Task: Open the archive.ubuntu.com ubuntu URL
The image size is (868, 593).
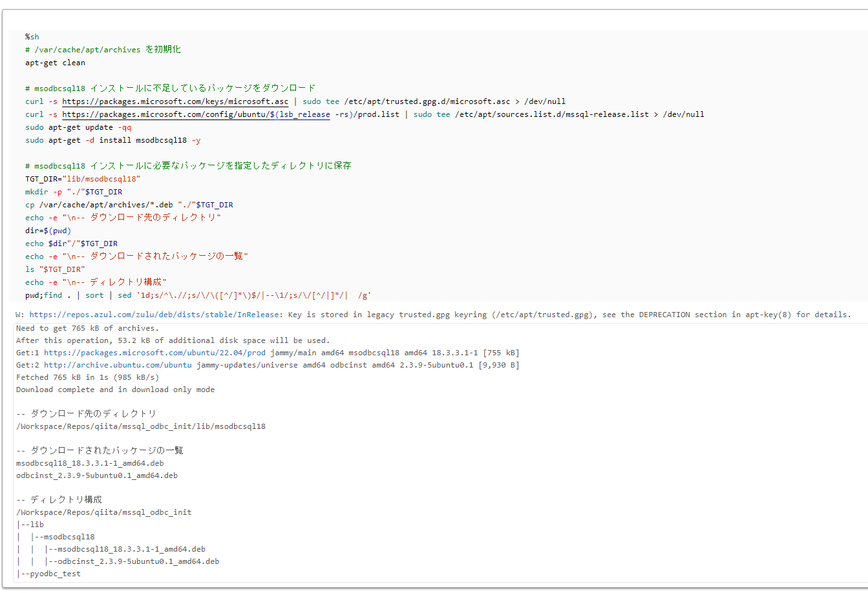Action: pos(118,365)
